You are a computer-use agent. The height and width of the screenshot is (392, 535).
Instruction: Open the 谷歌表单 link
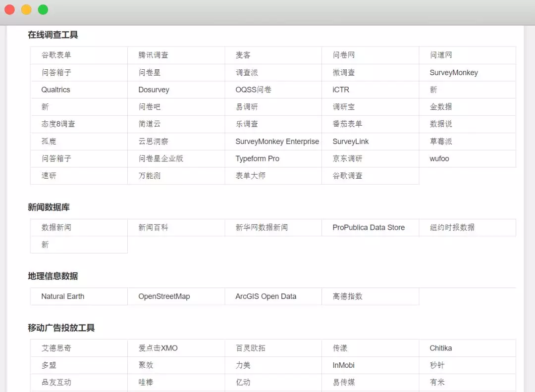tap(56, 55)
